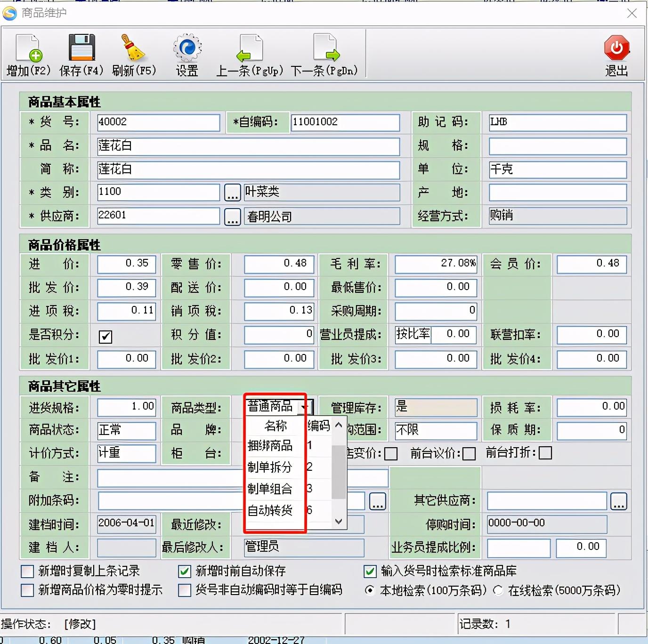Click the 采购周期 field
Viewport: 648px width, 644px height.
tap(436, 311)
